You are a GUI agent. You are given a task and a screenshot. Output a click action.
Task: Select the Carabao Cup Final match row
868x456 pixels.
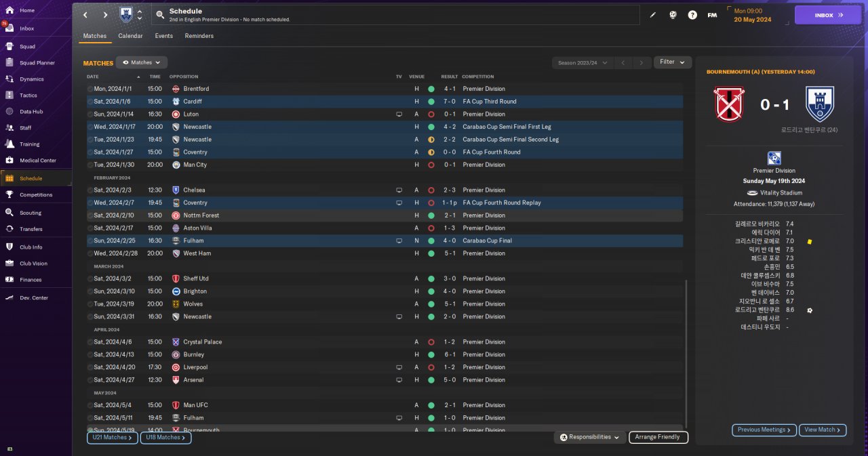point(384,241)
